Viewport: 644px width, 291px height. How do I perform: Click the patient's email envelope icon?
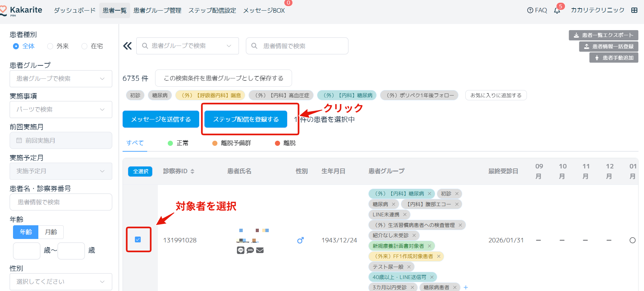(x=260, y=250)
